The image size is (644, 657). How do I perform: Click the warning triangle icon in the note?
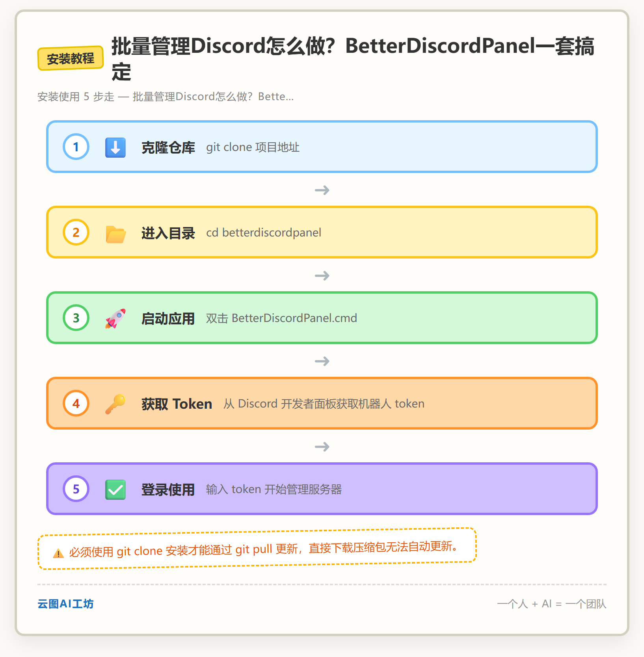click(x=58, y=553)
